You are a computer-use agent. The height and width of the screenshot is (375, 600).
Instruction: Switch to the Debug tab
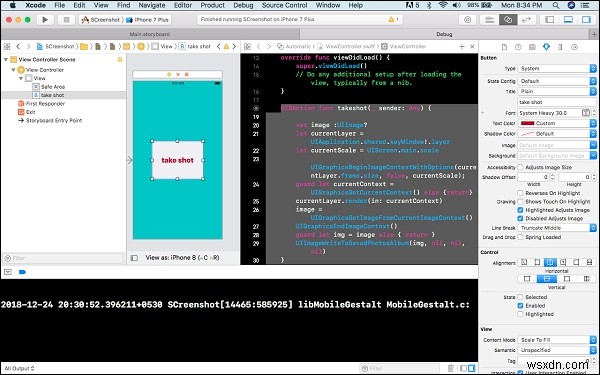[444, 34]
